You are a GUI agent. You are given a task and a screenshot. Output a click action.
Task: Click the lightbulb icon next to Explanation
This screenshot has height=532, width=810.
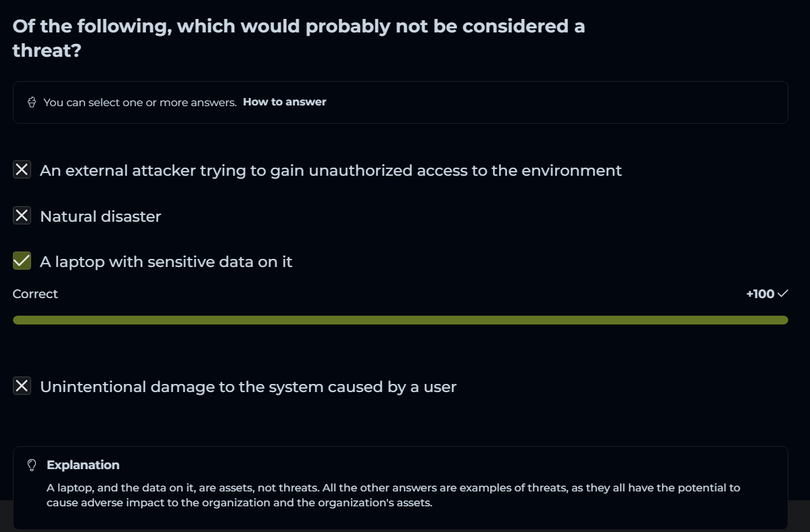coord(31,465)
